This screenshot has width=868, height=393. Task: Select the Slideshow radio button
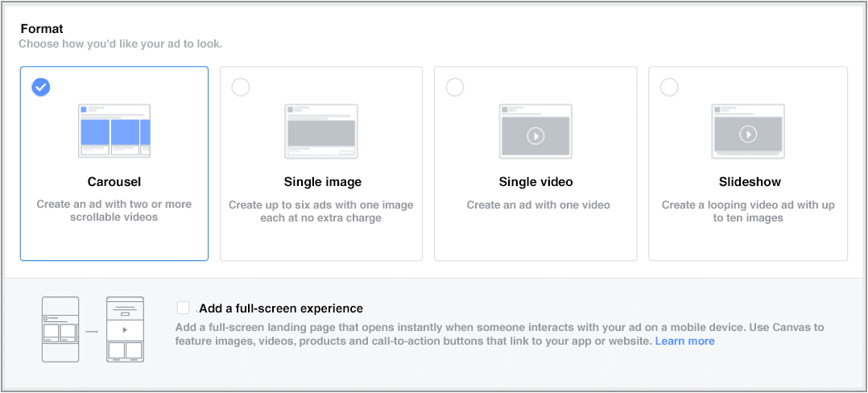pos(668,87)
